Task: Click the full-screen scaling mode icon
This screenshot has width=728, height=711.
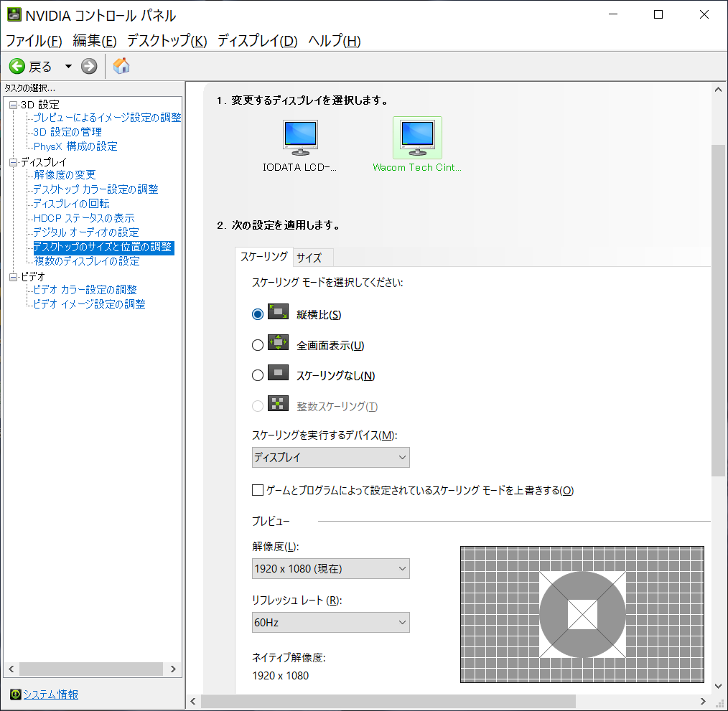Action: tap(278, 342)
